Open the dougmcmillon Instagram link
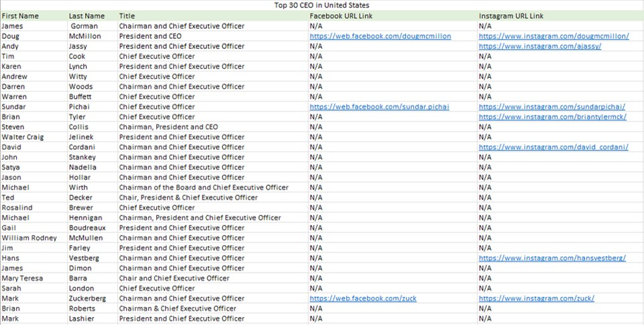This screenshot has height=325, width=644. coord(553,36)
